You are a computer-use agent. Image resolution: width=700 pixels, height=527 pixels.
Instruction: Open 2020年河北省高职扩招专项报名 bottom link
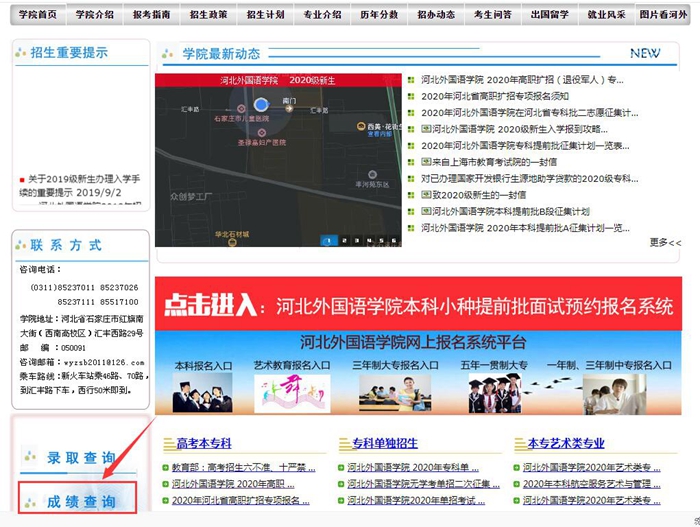[241, 501]
